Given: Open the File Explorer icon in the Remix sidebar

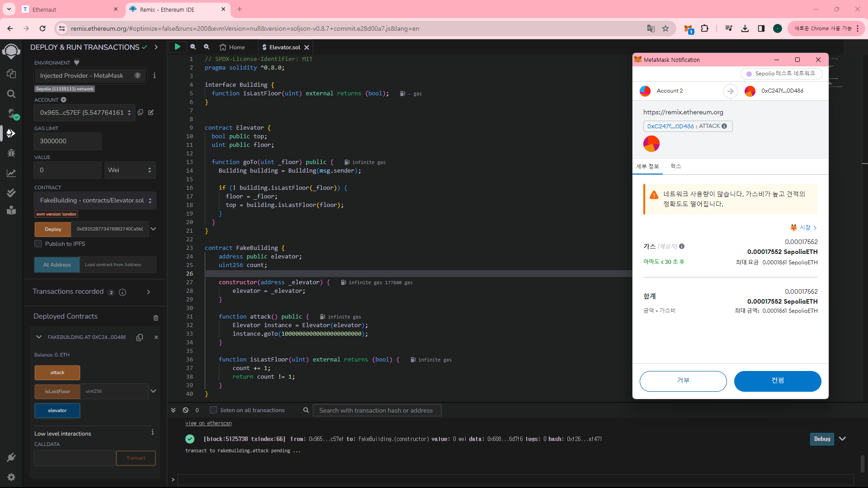Looking at the screenshot, I should tap(11, 74).
